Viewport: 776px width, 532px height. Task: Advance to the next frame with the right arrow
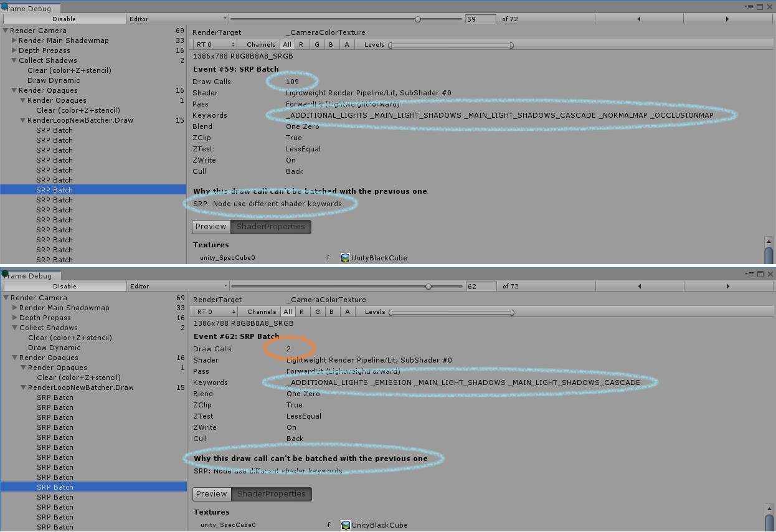coord(728,19)
